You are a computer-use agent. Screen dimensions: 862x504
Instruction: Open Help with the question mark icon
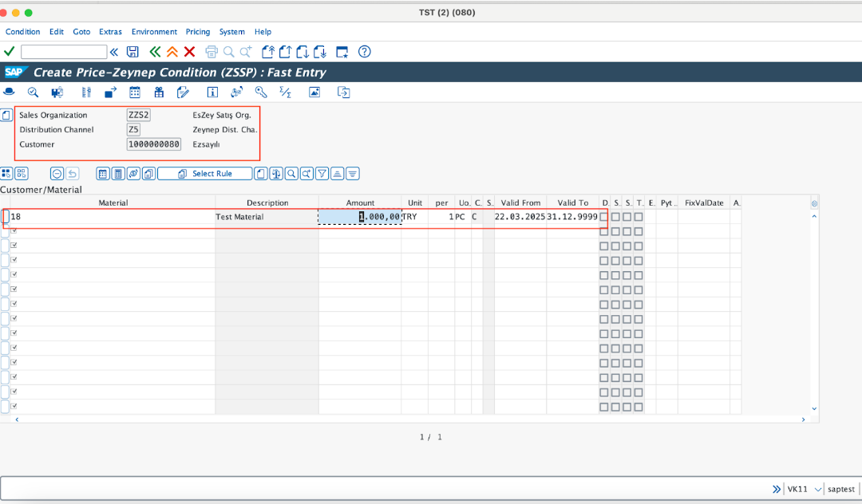[x=364, y=52]
